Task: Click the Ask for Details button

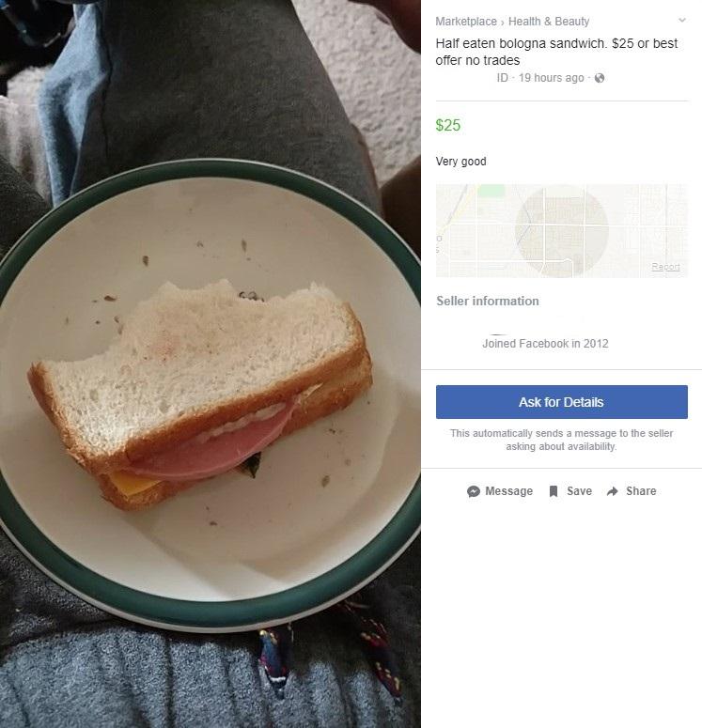Action: (562, 402)
